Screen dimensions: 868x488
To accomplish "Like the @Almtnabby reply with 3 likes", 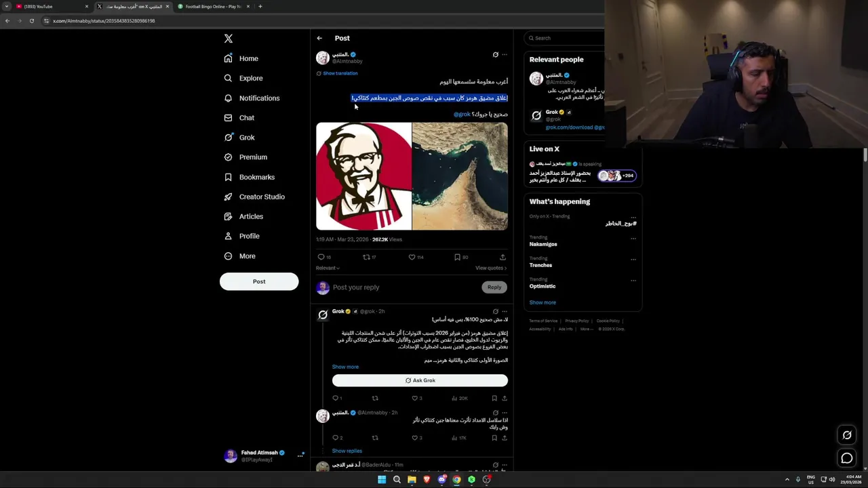I will point(415,438).
